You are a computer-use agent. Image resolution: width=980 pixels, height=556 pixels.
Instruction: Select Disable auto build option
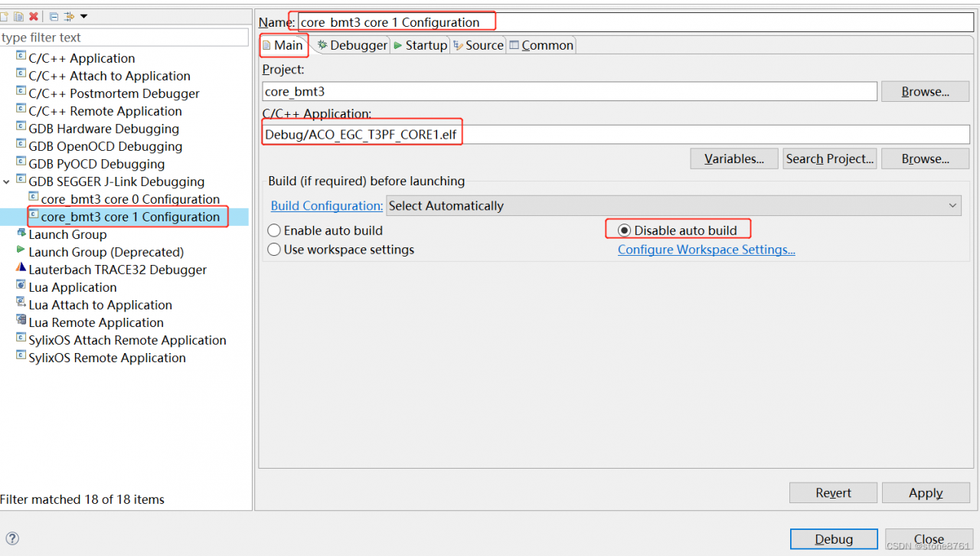624,231
